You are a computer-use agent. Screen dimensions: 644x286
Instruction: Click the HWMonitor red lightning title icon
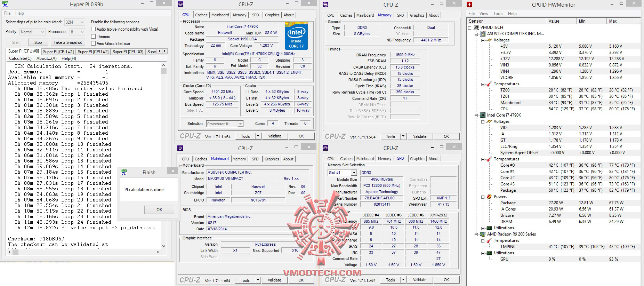click(x=469, y=5)
